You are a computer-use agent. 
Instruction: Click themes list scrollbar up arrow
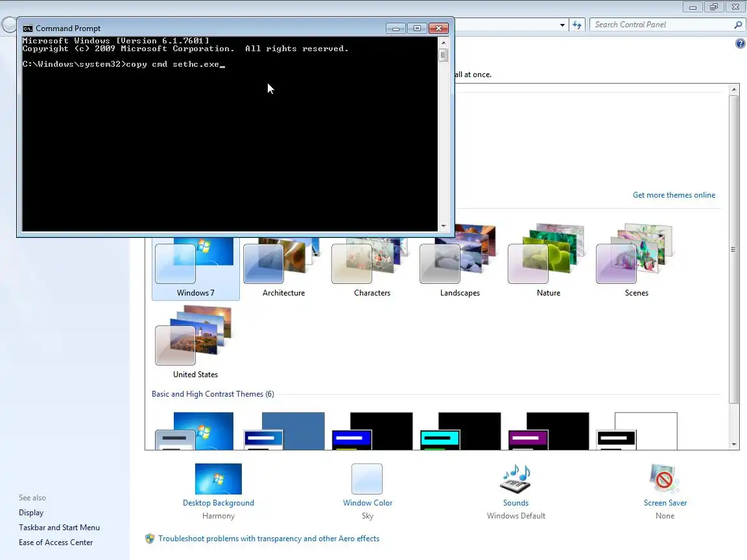coord(733,89)
